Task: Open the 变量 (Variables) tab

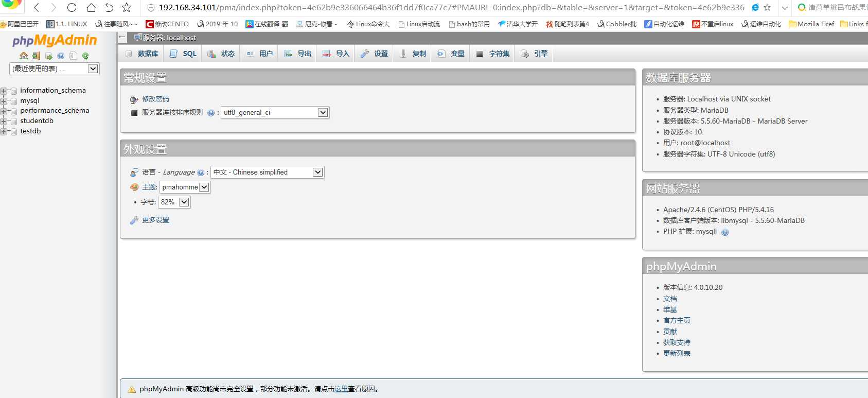Action: tap(451, 54)
